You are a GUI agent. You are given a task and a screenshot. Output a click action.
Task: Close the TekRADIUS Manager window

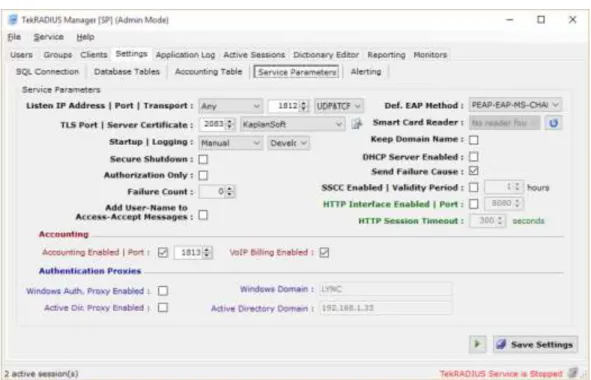coord(572,20)
